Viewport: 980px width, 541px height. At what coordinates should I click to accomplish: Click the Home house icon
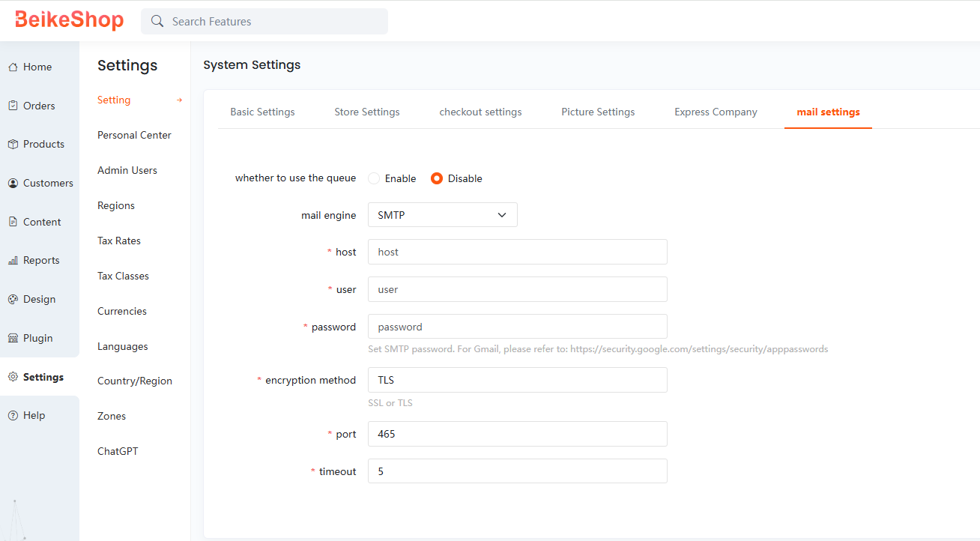[13, 67]
